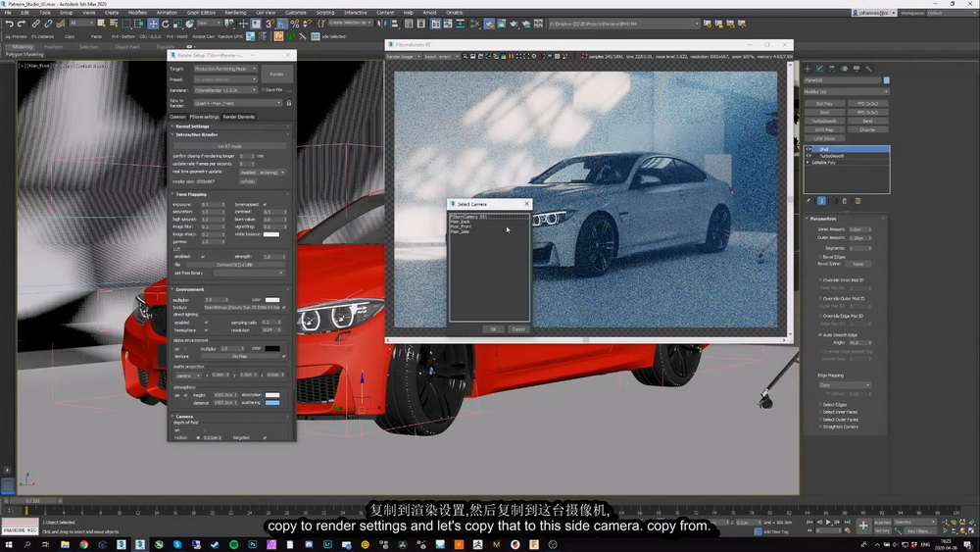Screen dimensions: 980x552
Task: Toggle Straighten Corners checkbox
Action: tap(820, 427)
